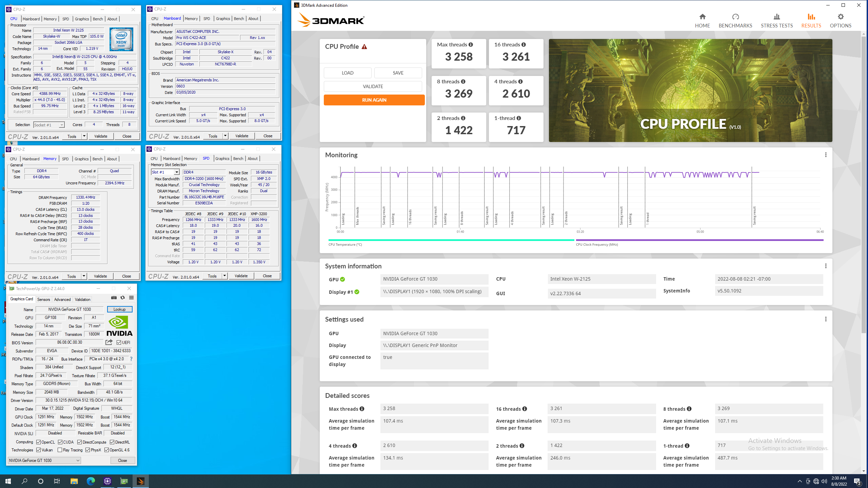Screen dimensions: 868x488
Task: Click info icon next to 8 threads score
Action: click(463, 82)
